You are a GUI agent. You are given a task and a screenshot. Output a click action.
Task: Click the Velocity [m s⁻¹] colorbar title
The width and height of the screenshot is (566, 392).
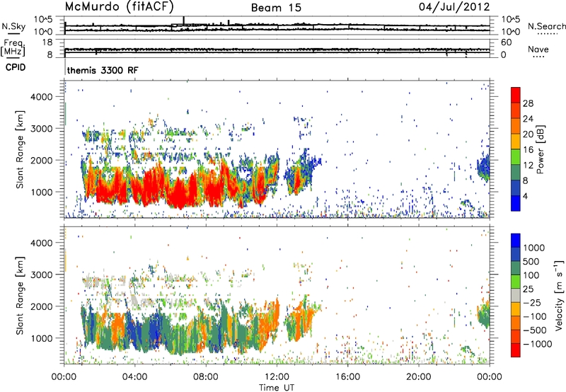tap(559, 295)
